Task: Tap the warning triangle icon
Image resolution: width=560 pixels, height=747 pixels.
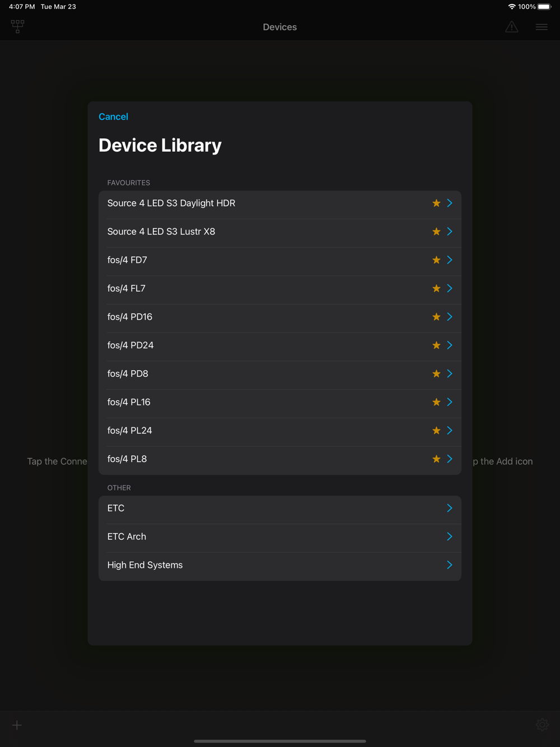Action: 512,27
